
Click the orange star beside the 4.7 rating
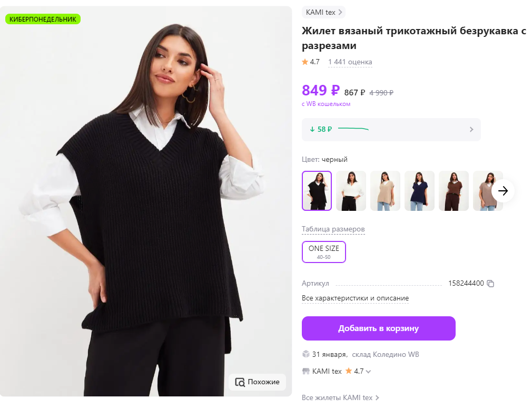tap(304, 62)
